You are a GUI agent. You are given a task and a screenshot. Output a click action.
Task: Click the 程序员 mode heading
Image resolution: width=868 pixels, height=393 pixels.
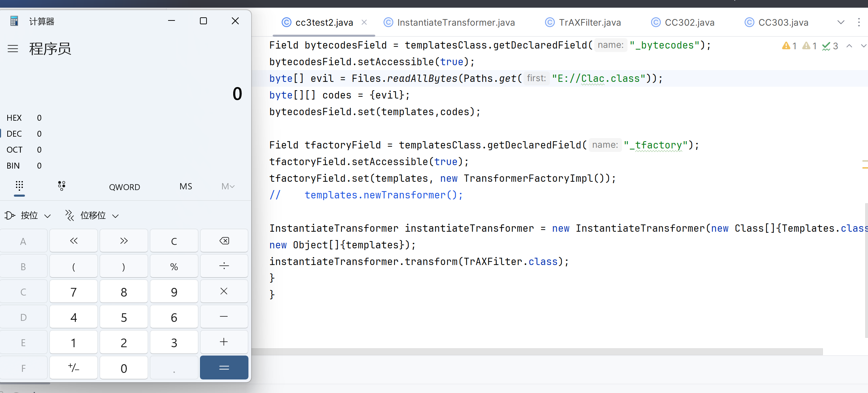(50, 49)
